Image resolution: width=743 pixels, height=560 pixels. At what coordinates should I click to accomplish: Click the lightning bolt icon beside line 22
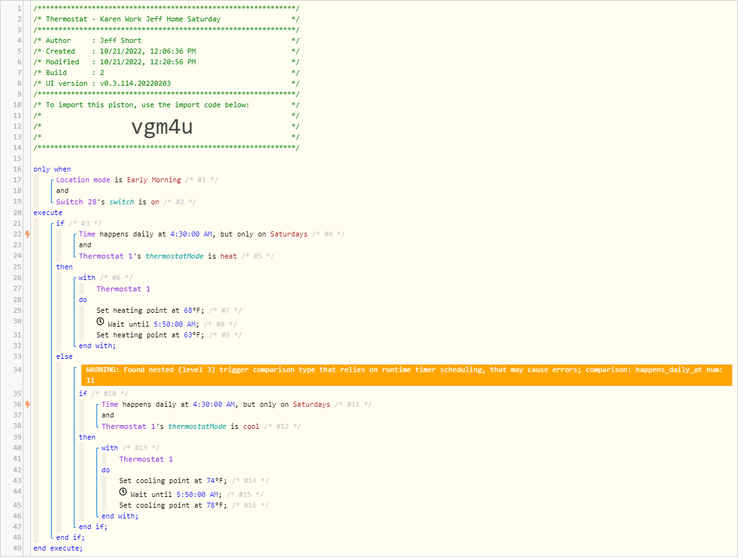tap(27, 233)
